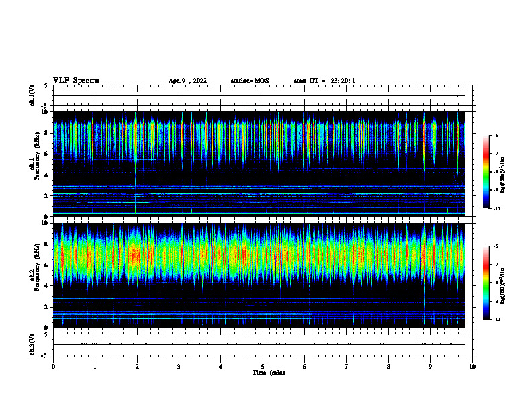Screen dimensions: 532x411
Task: Select the date text 'Apr. 9, 2022'
Action: (x=187, y=81)
